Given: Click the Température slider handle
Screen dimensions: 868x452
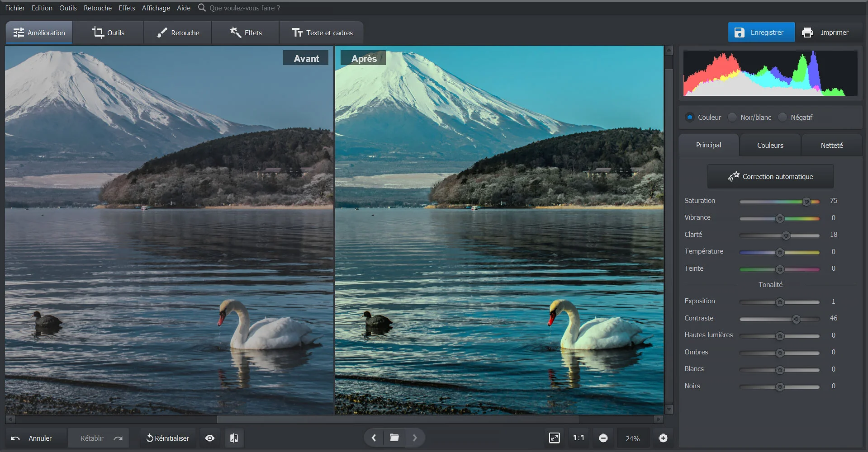Looking at the screenshot, I should point(780,252).
